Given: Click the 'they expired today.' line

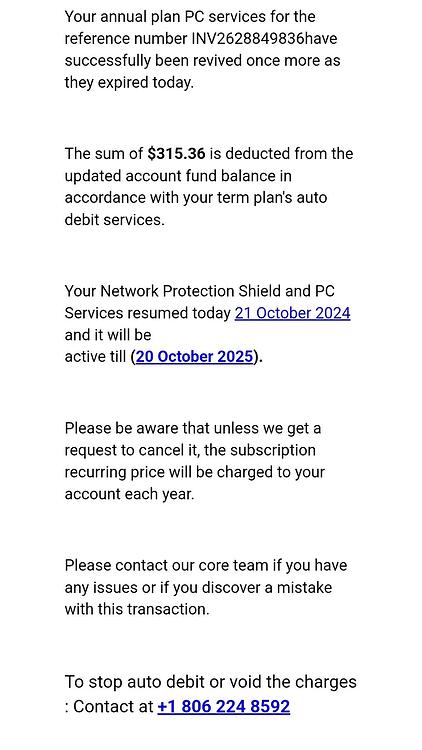Looking at the screenshot, I should click(129, 83).
